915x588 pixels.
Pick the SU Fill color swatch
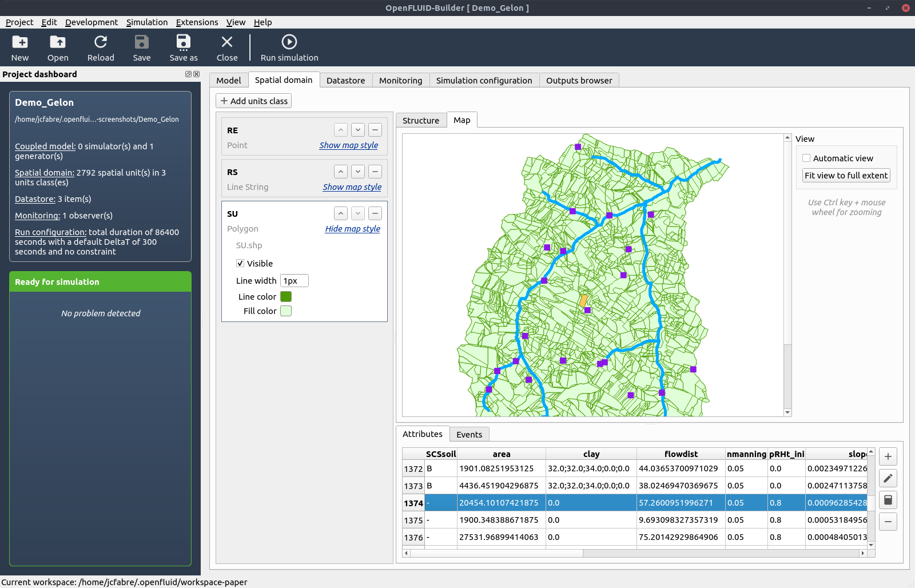click(x=286, y=311)
